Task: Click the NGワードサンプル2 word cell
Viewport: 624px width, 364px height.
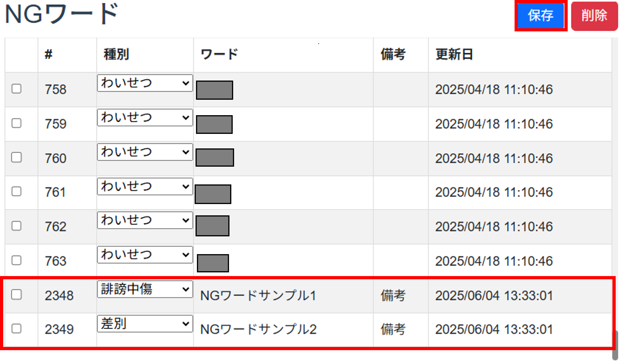Action: [x=258, y=330]
